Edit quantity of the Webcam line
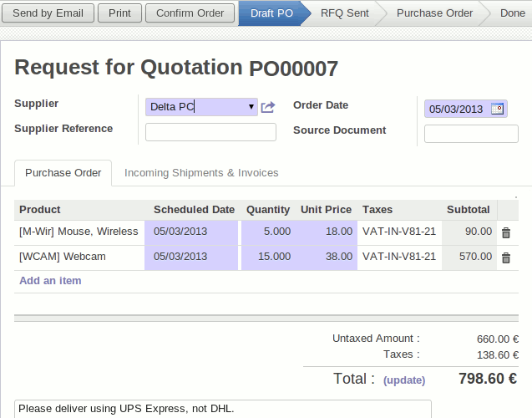 (266, 257)
